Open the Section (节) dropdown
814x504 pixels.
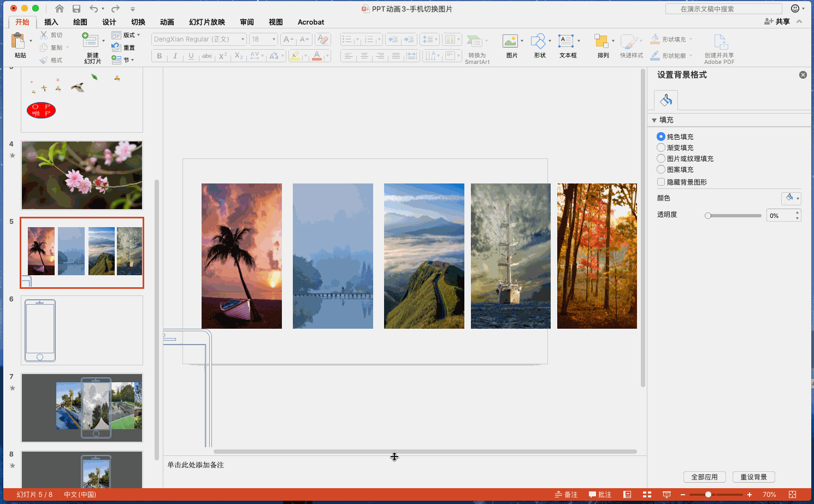[x=122, y=60]
